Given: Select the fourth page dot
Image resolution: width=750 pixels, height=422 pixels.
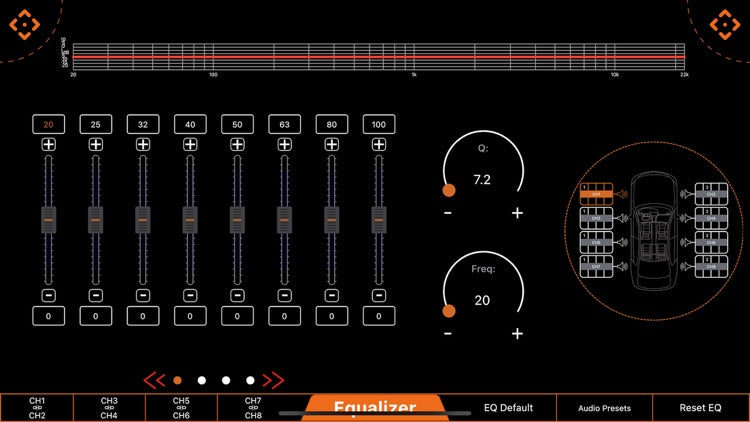Looking at the screenshot, I should tap(250, 380).
